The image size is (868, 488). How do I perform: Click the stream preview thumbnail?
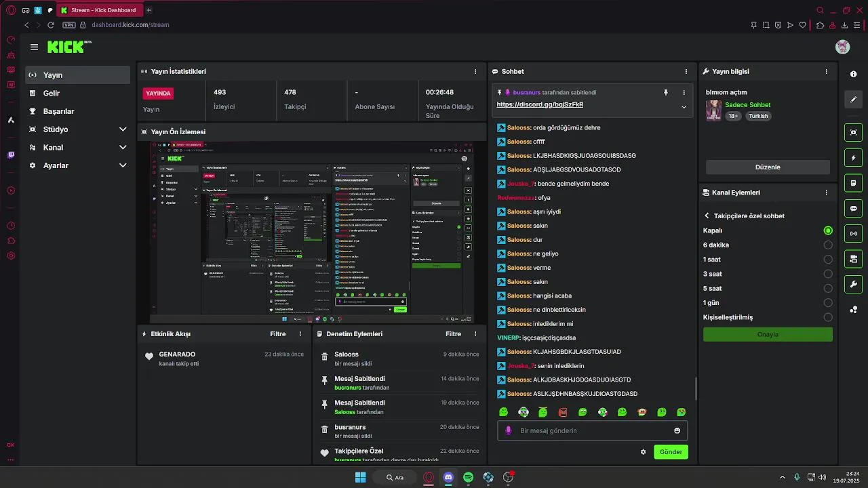tap(311, 232)
